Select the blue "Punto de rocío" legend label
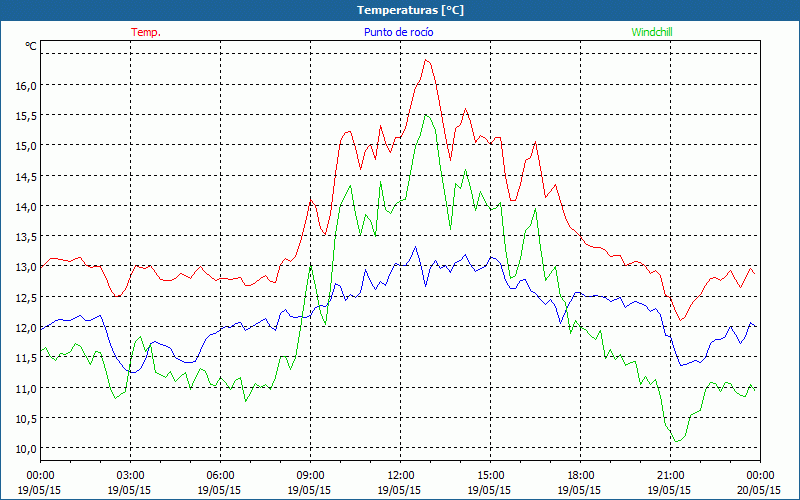 click(x=398, y=32)
